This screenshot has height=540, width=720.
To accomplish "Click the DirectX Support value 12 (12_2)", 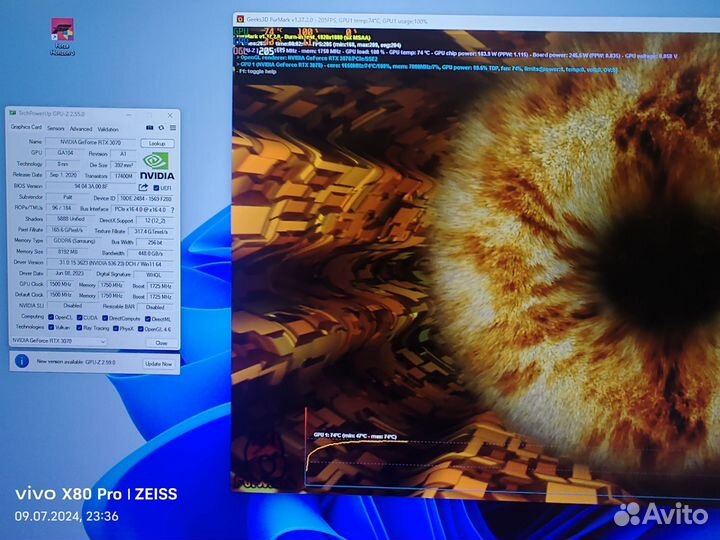I will 155,220.
